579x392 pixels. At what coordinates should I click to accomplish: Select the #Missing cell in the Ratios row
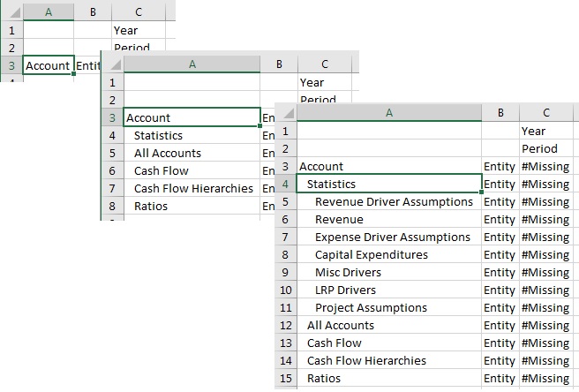click(x=549, y=378)
